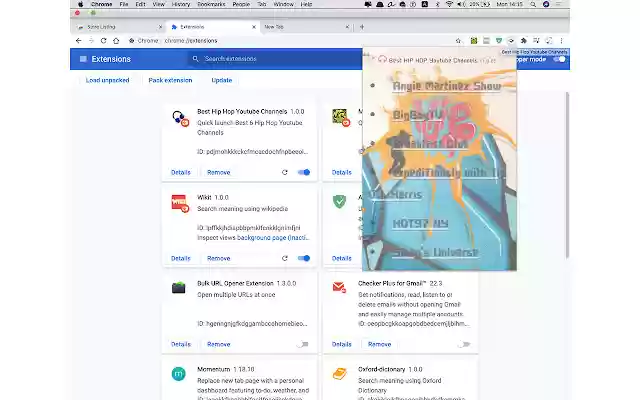Click the green shield extension icon in toolbar
Viewport: 640px width, 400px height.
[499, 41]
